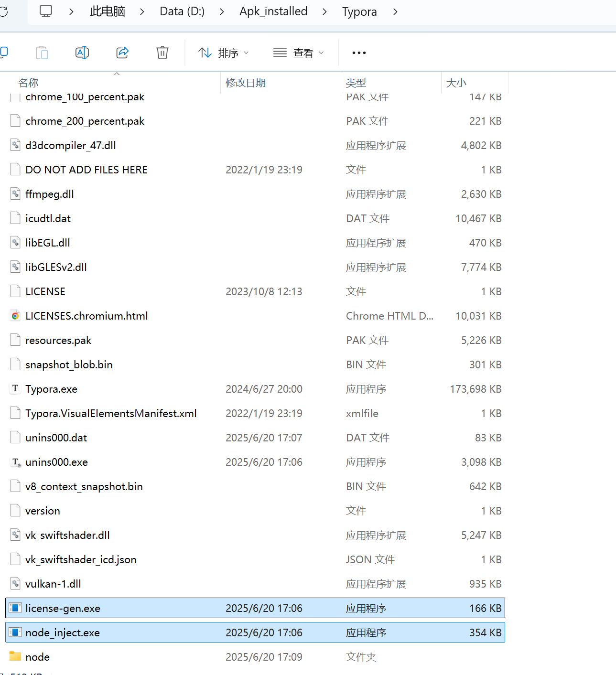
Task: Expand chevron after Data (D:) breadcrumb
Action: click(x=222, y=11)
